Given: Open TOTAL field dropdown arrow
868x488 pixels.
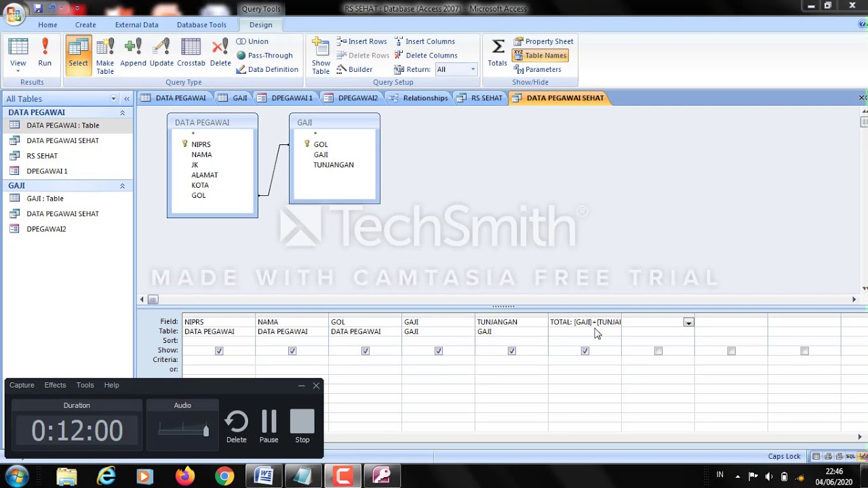Looking at the screenshot, I should pyautogui.click(x=688, y=323).
